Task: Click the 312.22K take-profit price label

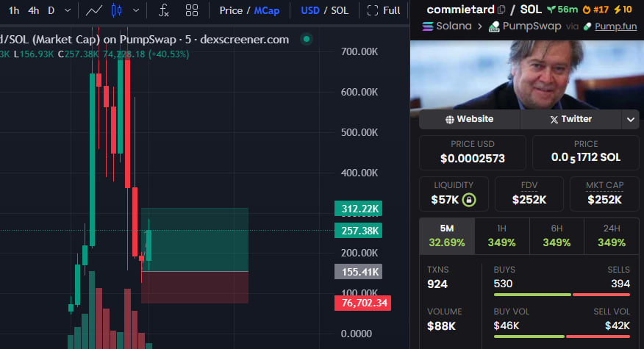Action: 358,209
